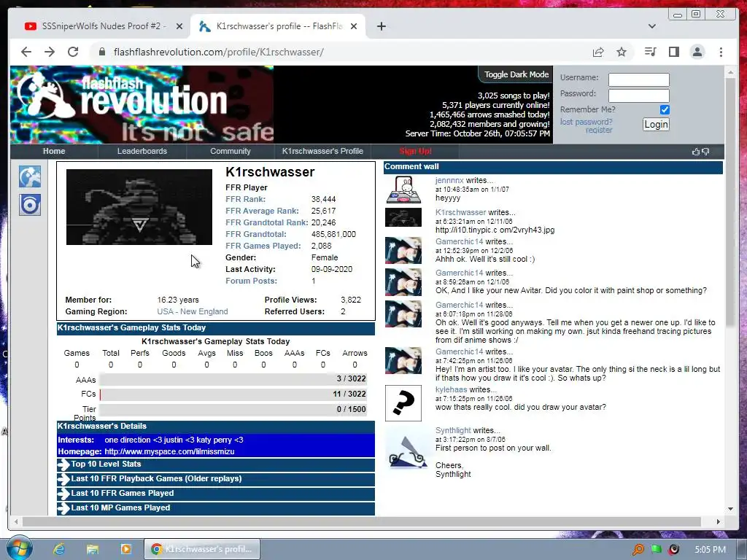Click in the Password input field
Screen dimensions: 747x560
click(639, 96)
